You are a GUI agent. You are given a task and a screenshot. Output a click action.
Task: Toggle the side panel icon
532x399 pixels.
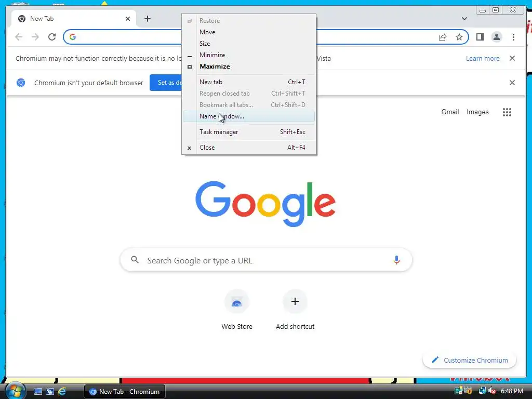pos(480,37)
